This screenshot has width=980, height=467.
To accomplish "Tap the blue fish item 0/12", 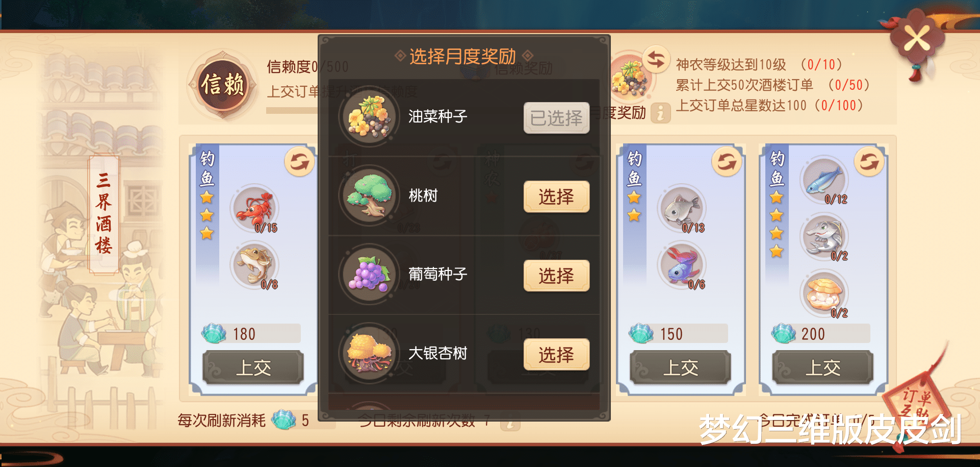I will 824,180.
